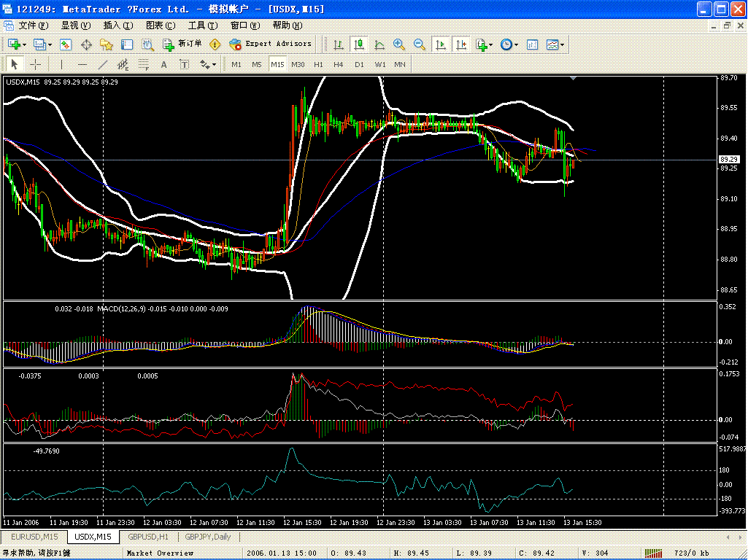Screen dimensions: 748x560
Task: Zoom out of the chart
Action: point(420,44)
